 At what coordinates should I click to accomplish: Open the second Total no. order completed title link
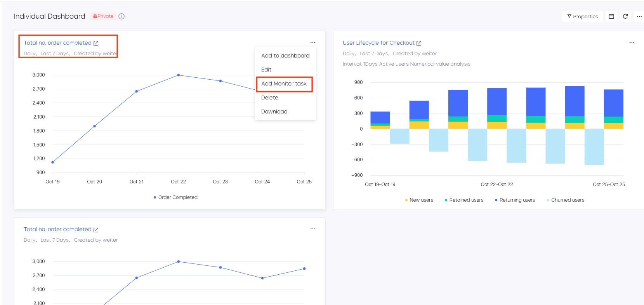coord(57,229)
